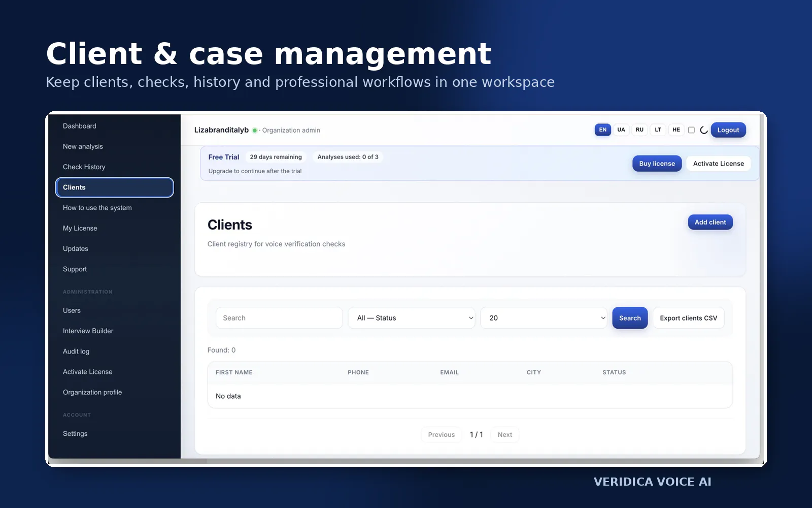Open Interview Builder
The width and height of the screenshot is (812, 508).
[x=114, y=331]
